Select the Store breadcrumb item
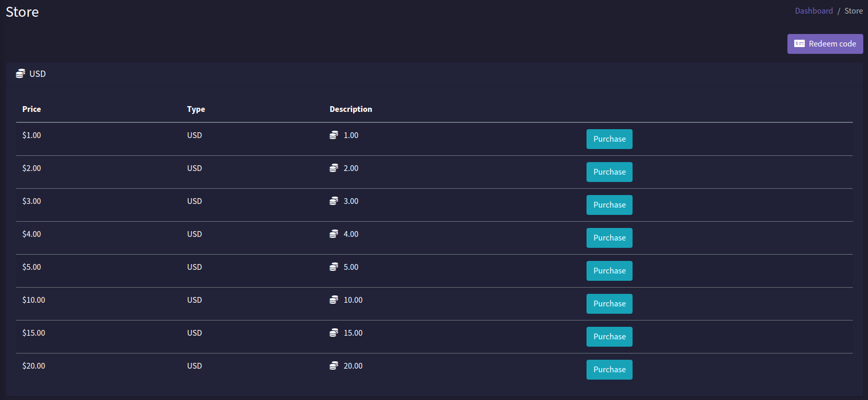Image resolution: width=868 pixels, height=400 pixels. [853, 11]
